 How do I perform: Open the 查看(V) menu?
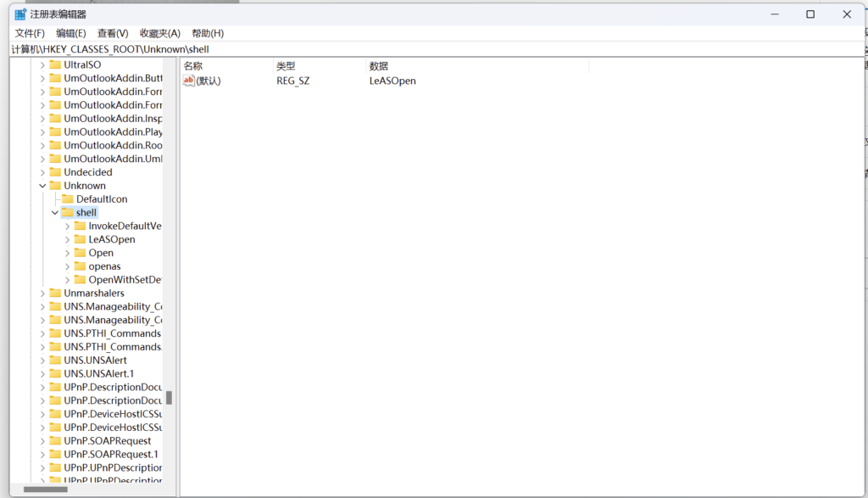point(113,33)
